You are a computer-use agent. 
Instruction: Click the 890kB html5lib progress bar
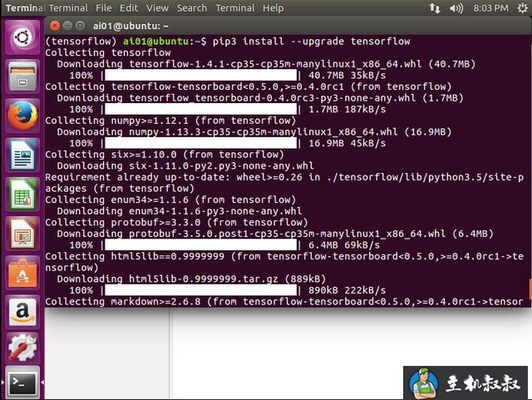(x=200, y=290)
